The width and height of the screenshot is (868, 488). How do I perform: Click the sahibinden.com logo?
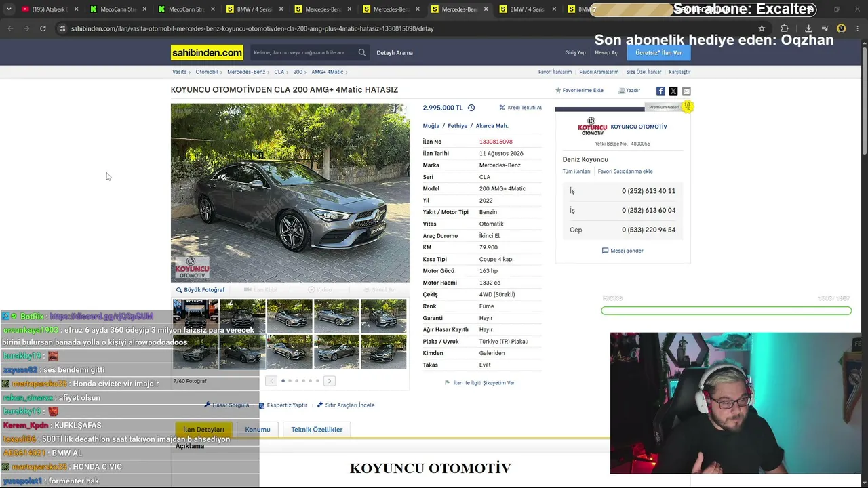pos(207,52)
